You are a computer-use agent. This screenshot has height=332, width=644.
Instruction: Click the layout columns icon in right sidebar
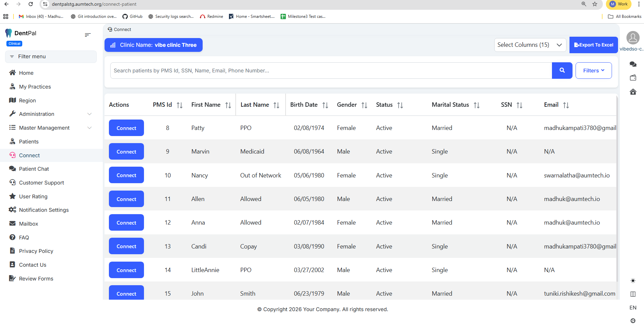point(633,294)
